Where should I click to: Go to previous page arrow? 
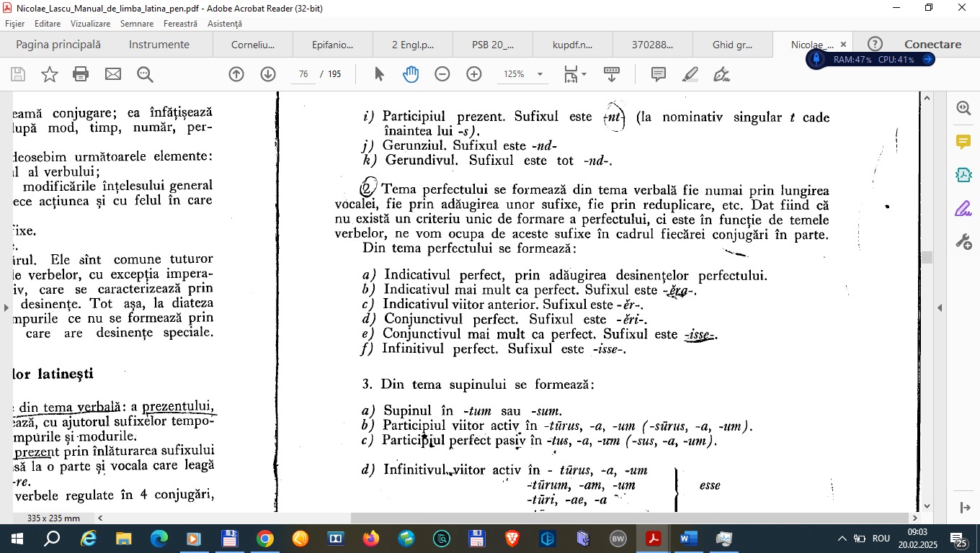click(236, 74)
